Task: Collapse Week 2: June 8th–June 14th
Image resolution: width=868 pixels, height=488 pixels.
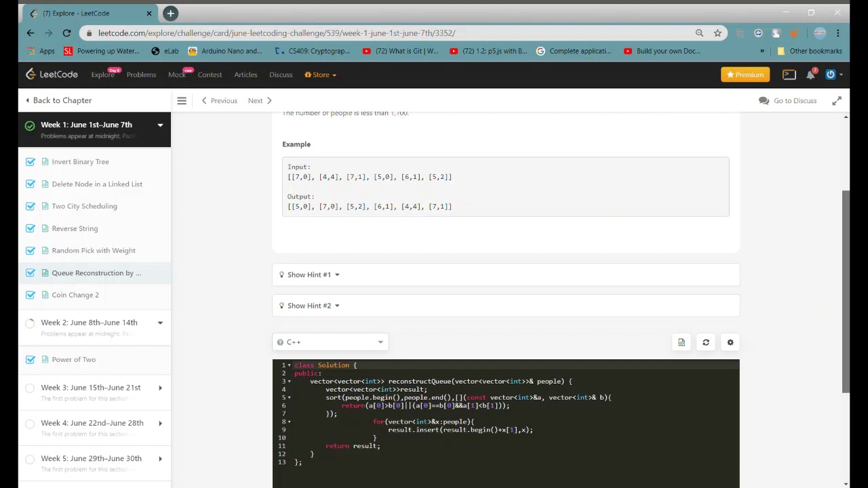Action: 160,323
